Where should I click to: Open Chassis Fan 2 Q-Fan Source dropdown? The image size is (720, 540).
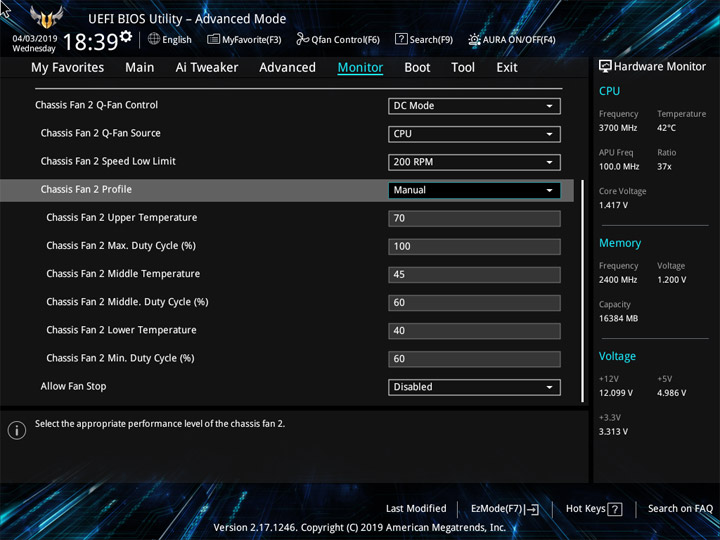point(474,134)
